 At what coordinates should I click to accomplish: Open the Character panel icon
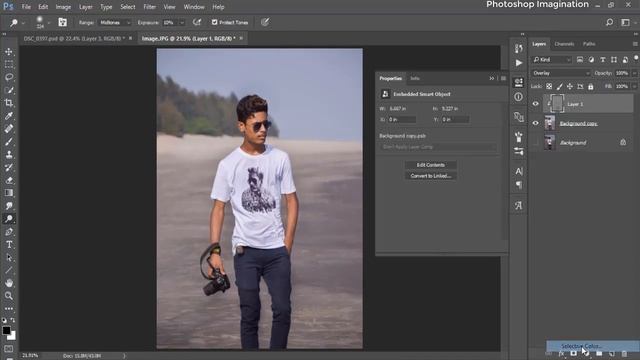tap(518, 171)
